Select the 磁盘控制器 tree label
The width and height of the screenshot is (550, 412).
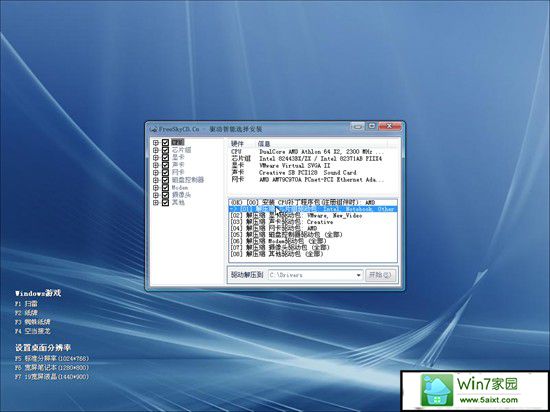pyautogui.click(x=188, y=180)
